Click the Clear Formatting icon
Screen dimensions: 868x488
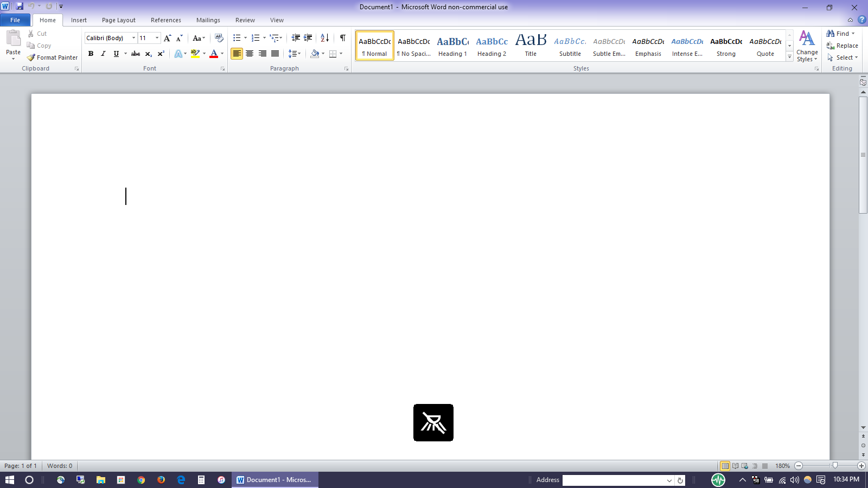219,38
